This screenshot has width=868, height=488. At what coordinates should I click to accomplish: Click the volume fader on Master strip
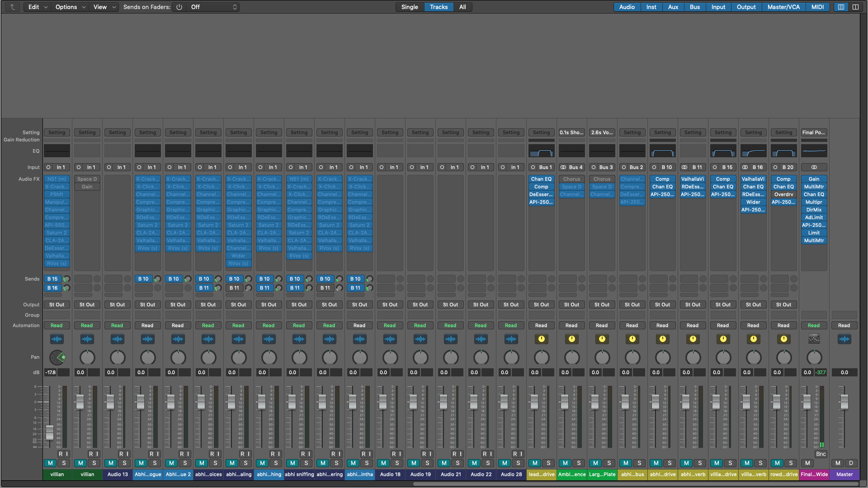[x=844, y=401]
